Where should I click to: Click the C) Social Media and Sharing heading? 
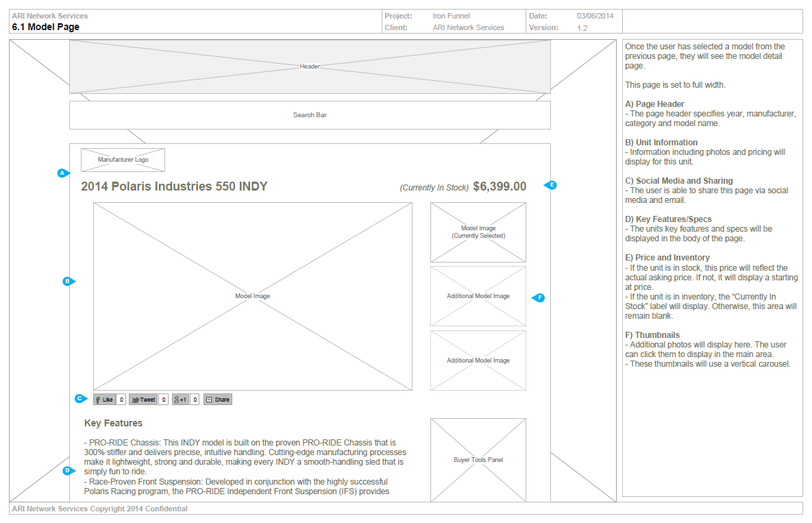tap(679, 181)
